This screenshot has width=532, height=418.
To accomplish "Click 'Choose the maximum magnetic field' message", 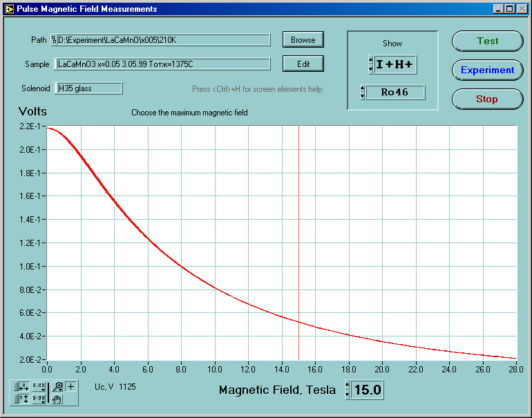I will [190, 113].
